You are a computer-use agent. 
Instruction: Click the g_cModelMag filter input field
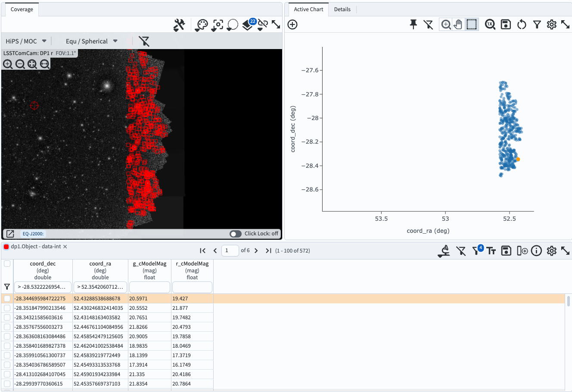point(149,287)
